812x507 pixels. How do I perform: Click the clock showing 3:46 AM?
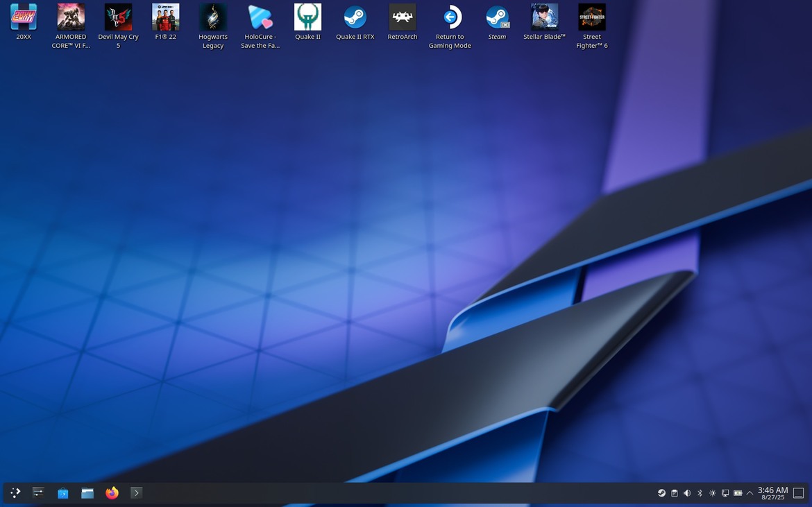772,493
